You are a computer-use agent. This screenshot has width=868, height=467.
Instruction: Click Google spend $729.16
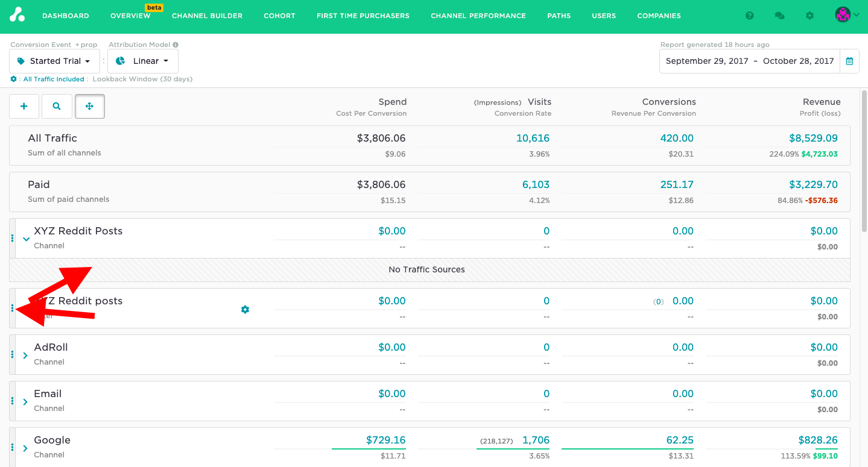pyautogui.click(x=386, y=440)
